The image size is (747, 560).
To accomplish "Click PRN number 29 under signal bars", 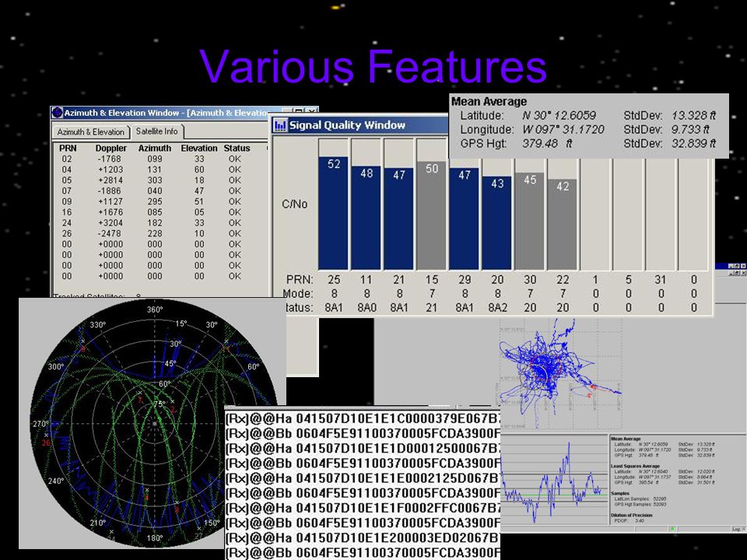I will coord(465,279).
